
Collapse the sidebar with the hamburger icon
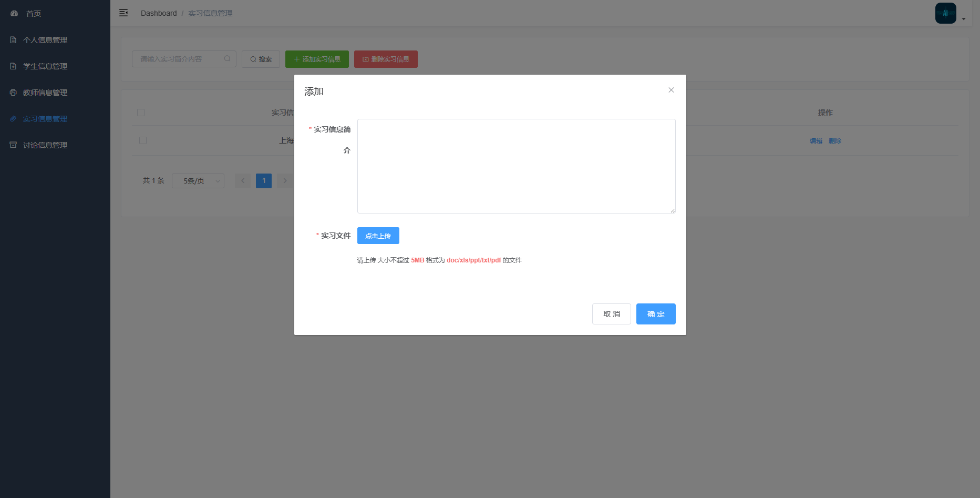pos(123,13)
